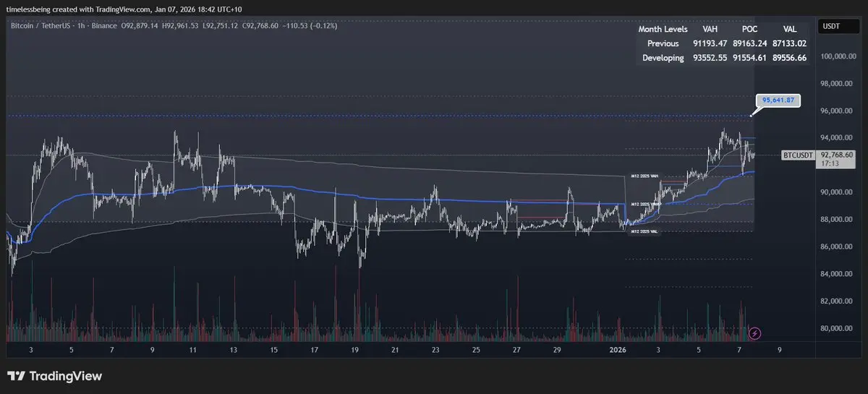Click previous VAL value 87133.02
868x394 pixels.
pyautogui.click(x=789, y=43)
